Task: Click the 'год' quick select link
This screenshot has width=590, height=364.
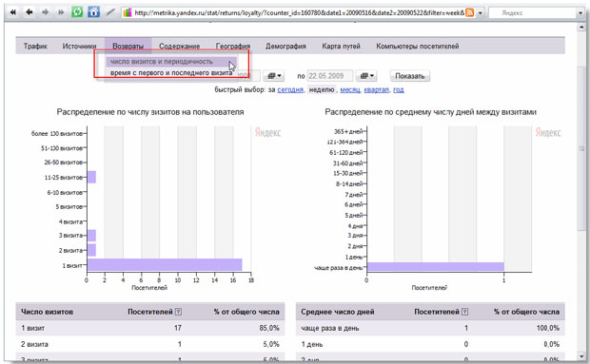Action: 399,89
